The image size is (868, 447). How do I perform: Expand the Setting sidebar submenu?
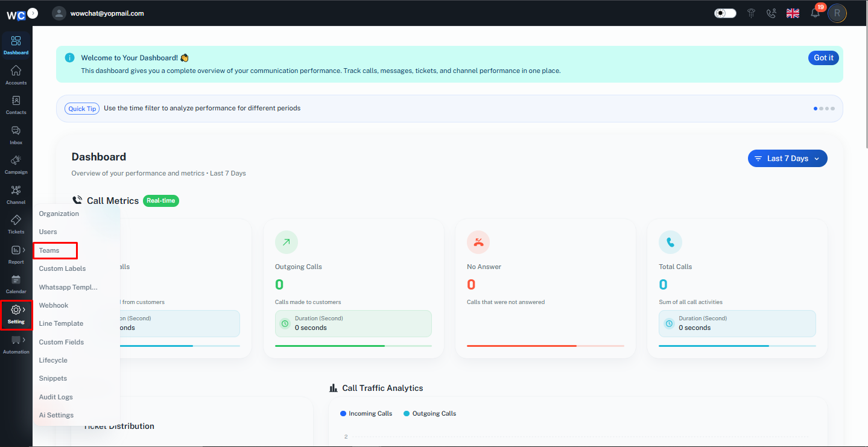pos(16,314)
